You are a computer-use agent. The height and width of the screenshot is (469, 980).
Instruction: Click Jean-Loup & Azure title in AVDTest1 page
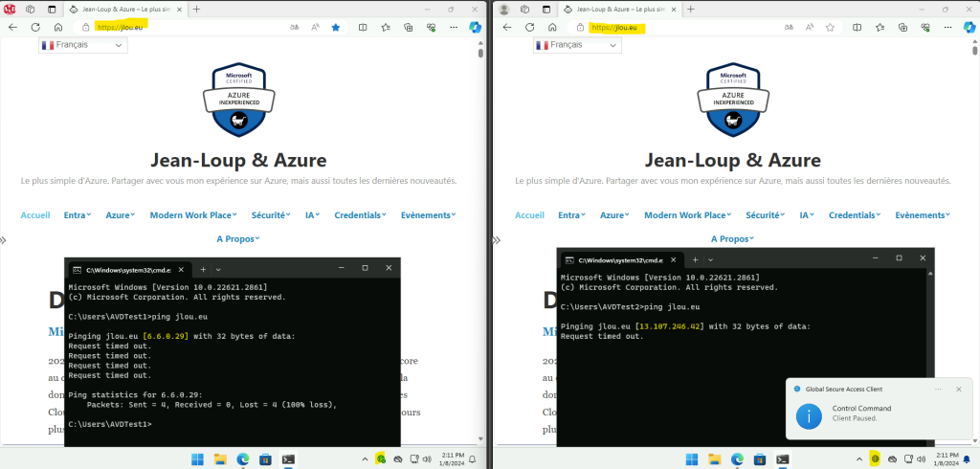[238, 161]
